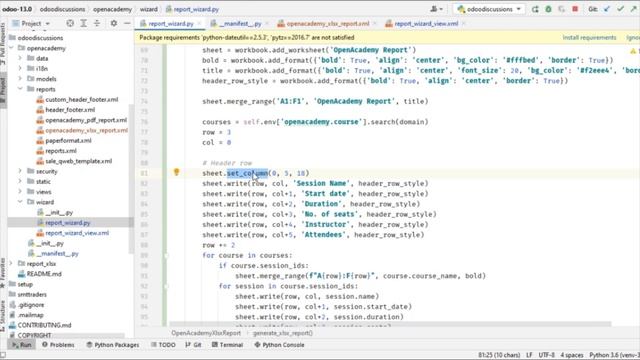Click the Run with Coverage icon
Image resolution: width=640 pixels, height=360 pixels.
tap(562, 9)
